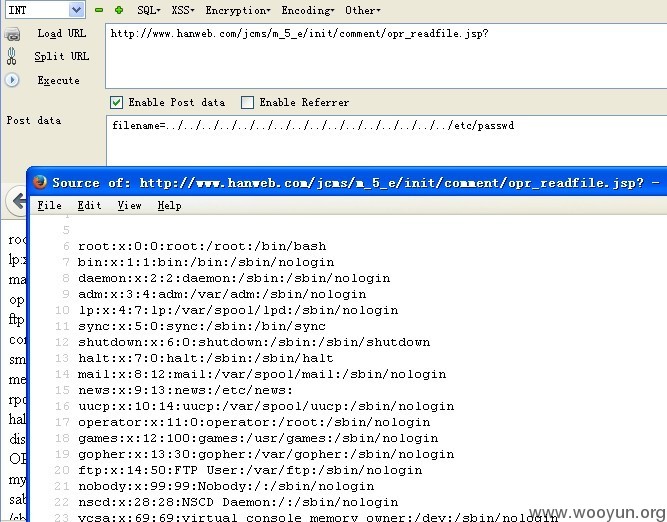Select the 'daemon:x:2:2' source line
The image size is (667, 522).
(234, 278)
